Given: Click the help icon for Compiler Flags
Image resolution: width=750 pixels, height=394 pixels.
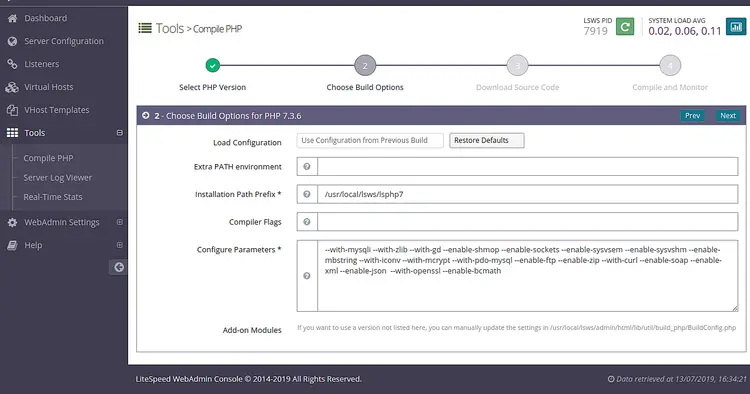Looking at the screenshot, I should click(307, 222).
